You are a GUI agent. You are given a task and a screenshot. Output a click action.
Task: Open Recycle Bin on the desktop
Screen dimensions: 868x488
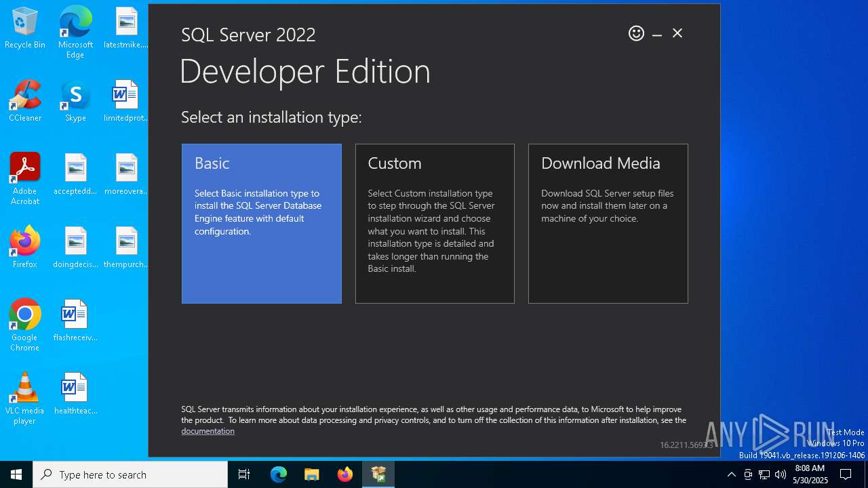click(x=25, y=28)
